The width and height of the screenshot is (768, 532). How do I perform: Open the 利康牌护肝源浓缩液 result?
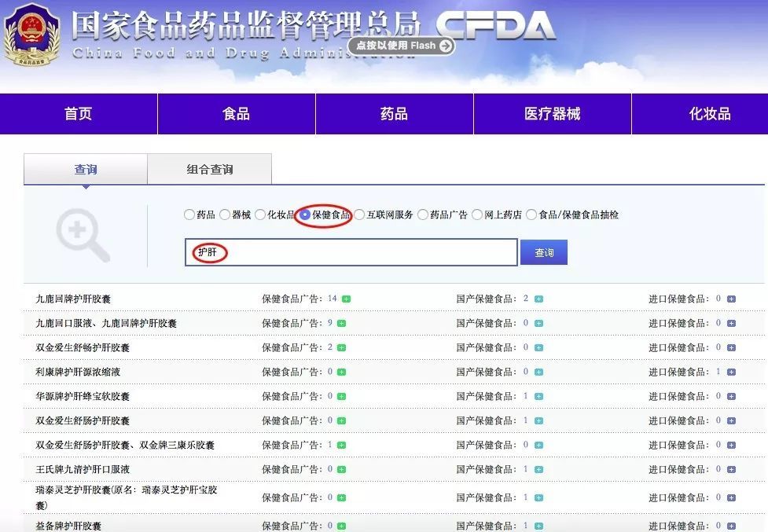[x=78, y=372]
